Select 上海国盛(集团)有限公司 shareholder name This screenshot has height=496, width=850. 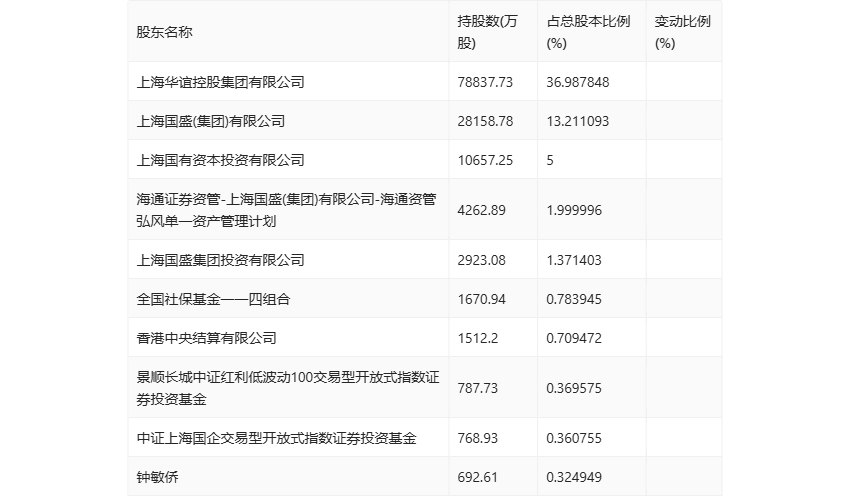[x=210, y=121]
